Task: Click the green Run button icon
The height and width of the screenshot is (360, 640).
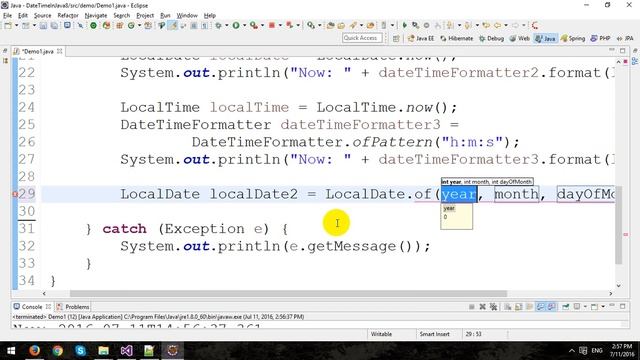Action: (x=236, y=25)
